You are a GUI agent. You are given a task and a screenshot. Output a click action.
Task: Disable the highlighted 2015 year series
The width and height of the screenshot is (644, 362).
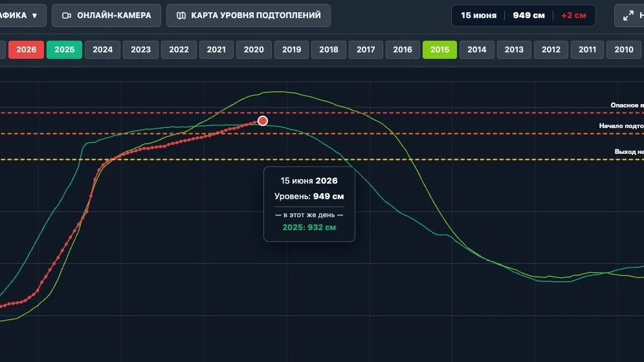point(440,50)
